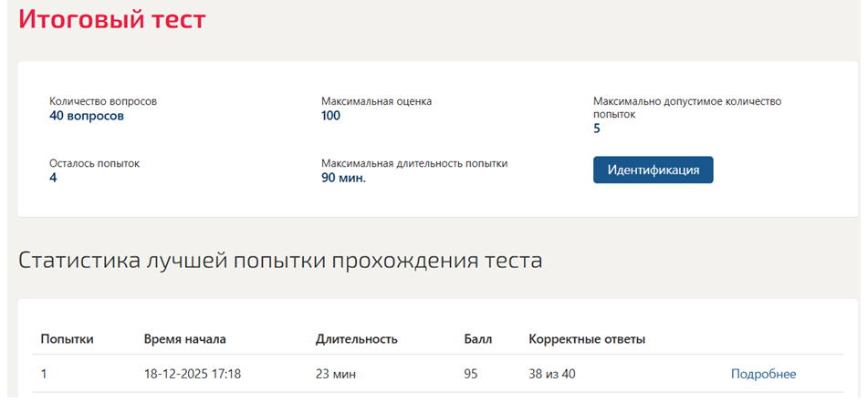Viewport: 868px width, 413px height.
Task: Select the 90 мин. duration value
Action: pyautogui.click(x=344, y=178)
